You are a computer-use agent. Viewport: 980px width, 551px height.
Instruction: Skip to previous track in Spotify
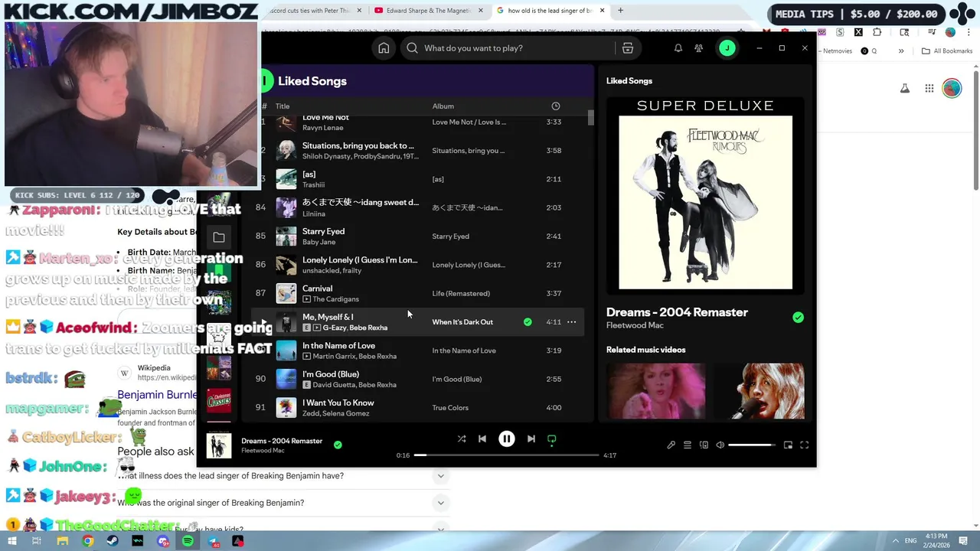coord(482,439)
